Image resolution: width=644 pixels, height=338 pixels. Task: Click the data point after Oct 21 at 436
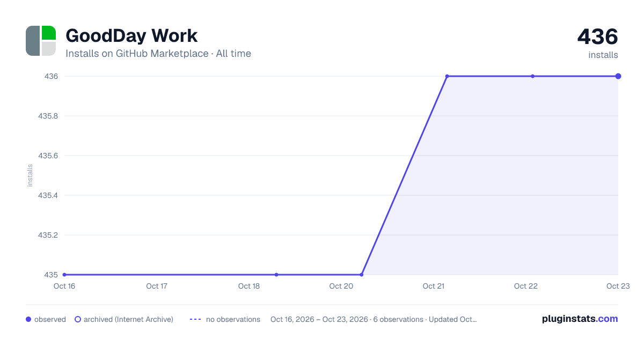447,76
